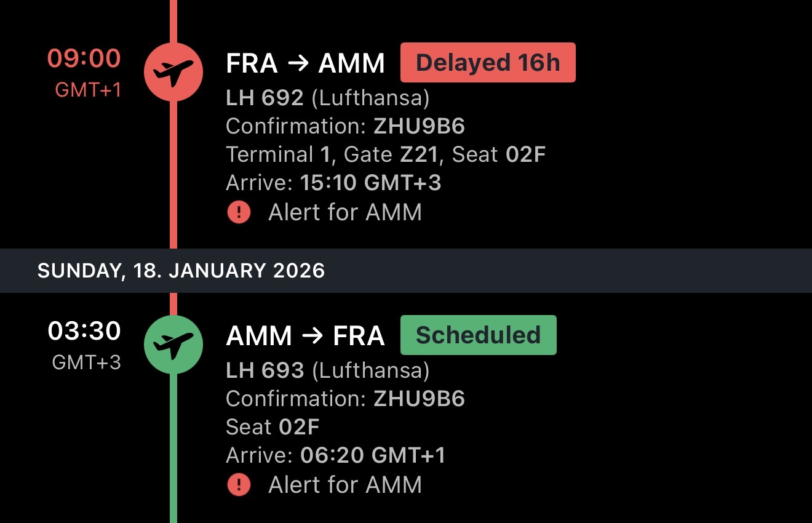The image size is (812, 523).
Task: Select the FRA → AMM route heading
Action: pos(306,62)
